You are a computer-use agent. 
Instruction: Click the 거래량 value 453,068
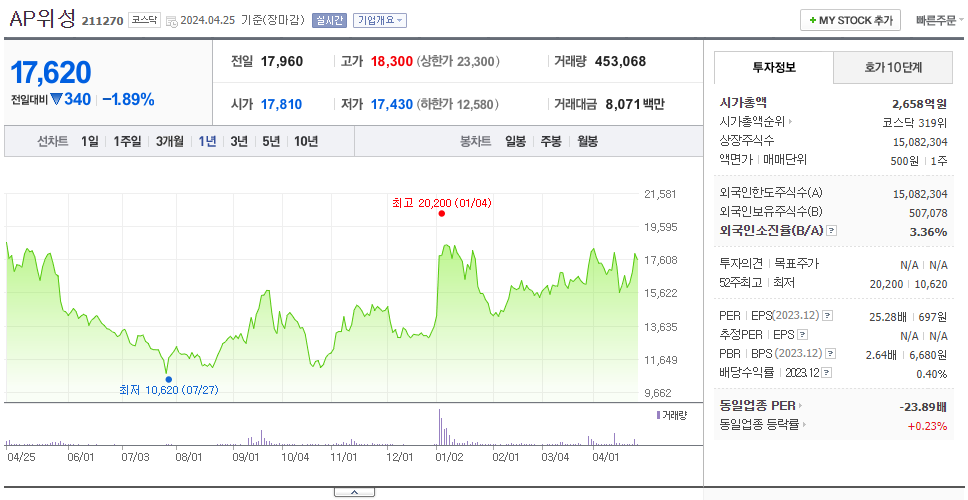620,62
